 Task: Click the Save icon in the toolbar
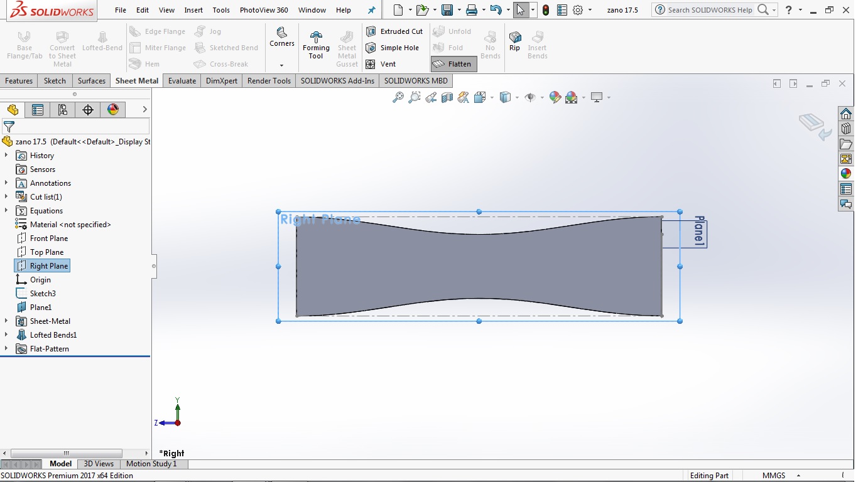tap(447, 10)
